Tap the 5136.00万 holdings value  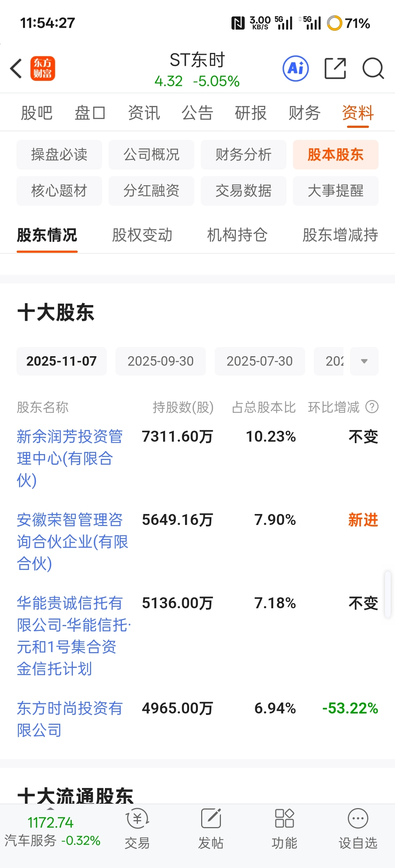(177, 603)
